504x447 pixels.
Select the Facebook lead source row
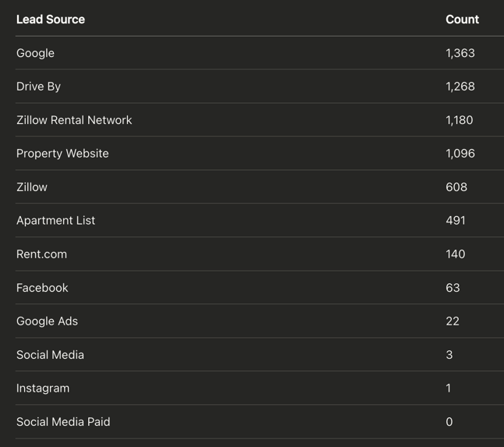click(x=42, y=288)
